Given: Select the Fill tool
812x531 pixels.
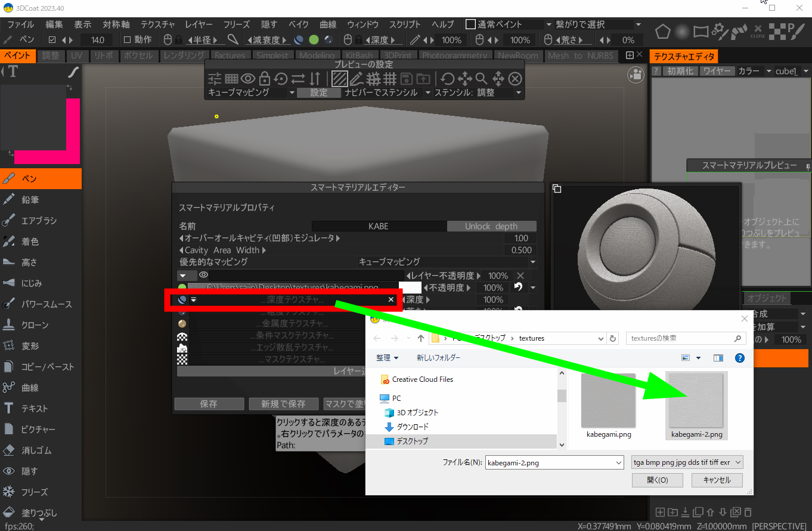Looking at the screenshot, I should 39,513.
